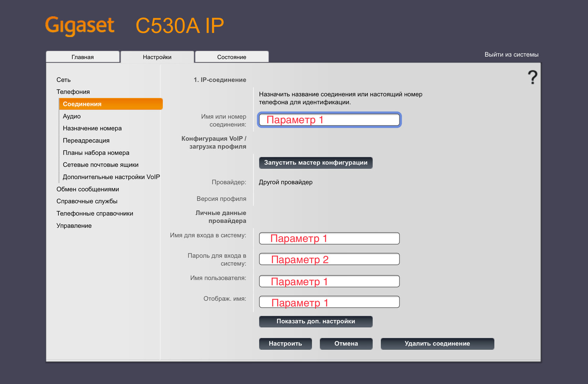Expand the Телефония menu section
Image resolution: width=588 pixels, height=384 pixels.
point(73,92)
